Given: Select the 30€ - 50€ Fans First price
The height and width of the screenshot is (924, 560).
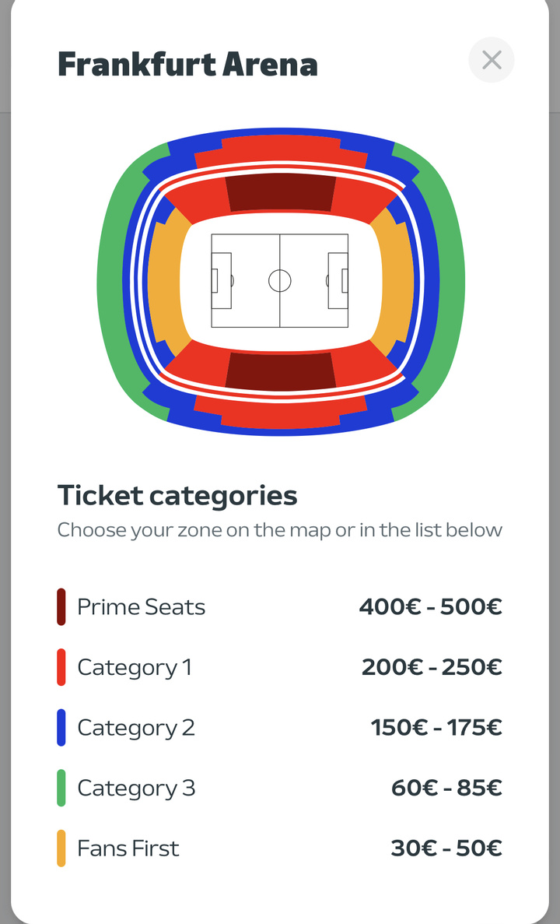Looking at the screenshot, I should click(446, 848).
